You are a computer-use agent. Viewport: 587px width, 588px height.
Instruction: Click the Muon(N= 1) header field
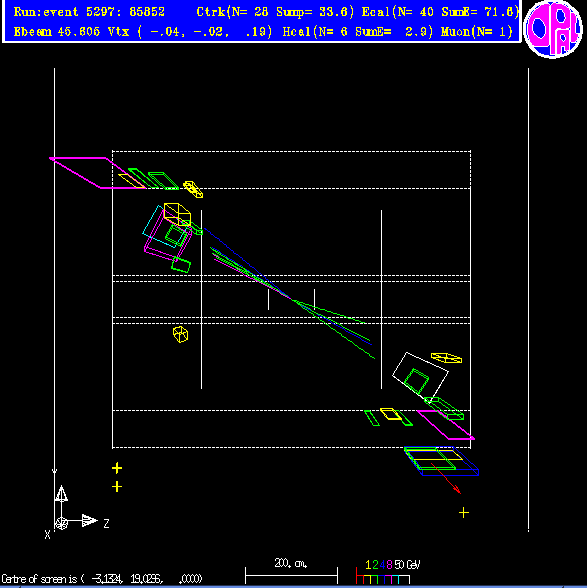click(x=477, y=32)
